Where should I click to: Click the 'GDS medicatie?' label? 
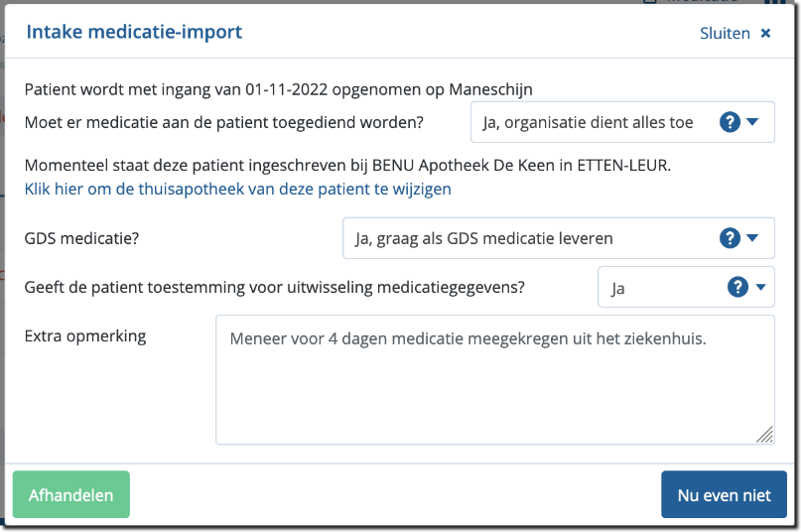click(x=79, y=238)
